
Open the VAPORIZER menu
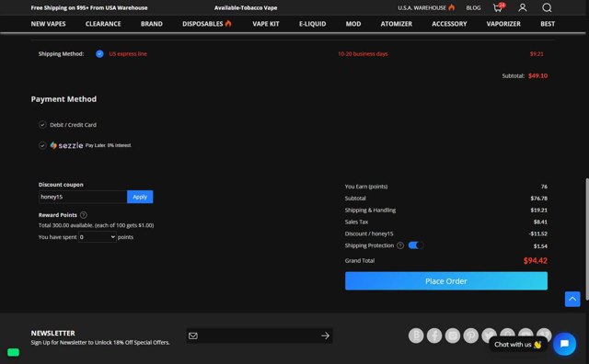click(x=503, y=24)
